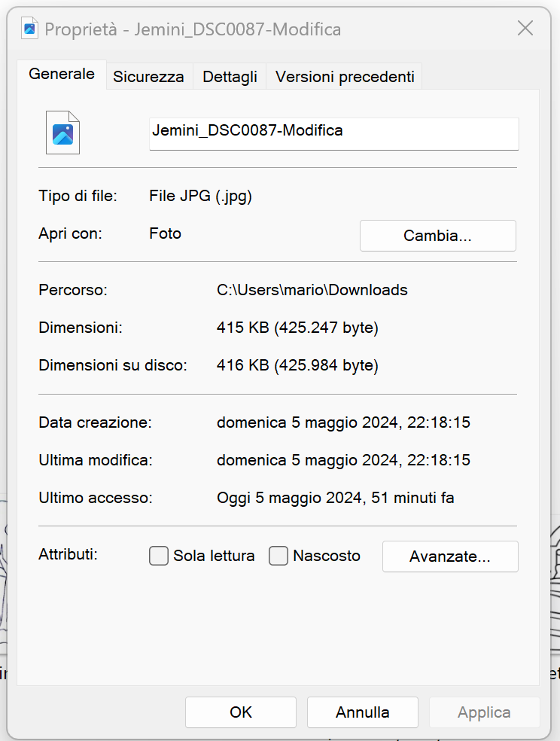The height and width of the screenshot is (741, 560).
Task: Enable the Sola lettura checkbox
Action: point(159,556)
